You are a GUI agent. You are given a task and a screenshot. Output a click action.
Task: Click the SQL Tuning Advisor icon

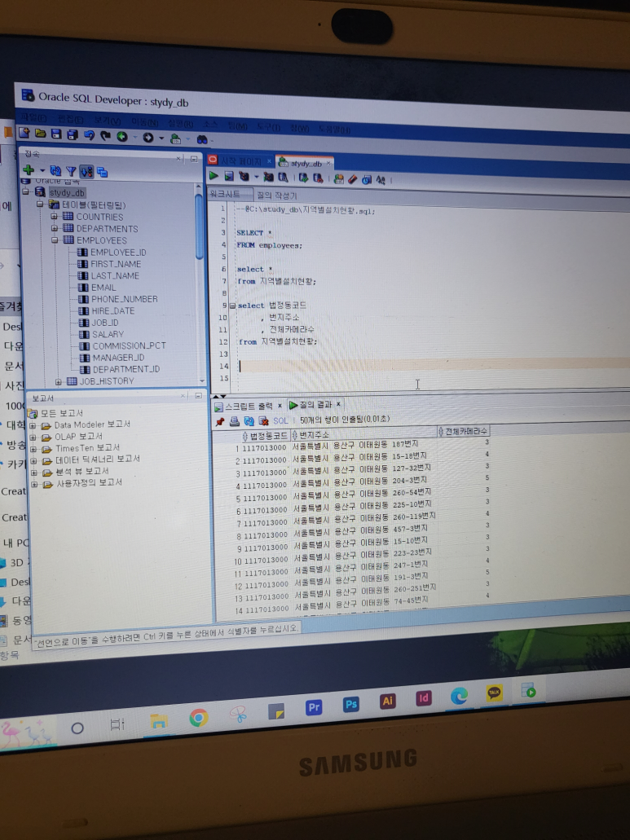click(284, 178)
